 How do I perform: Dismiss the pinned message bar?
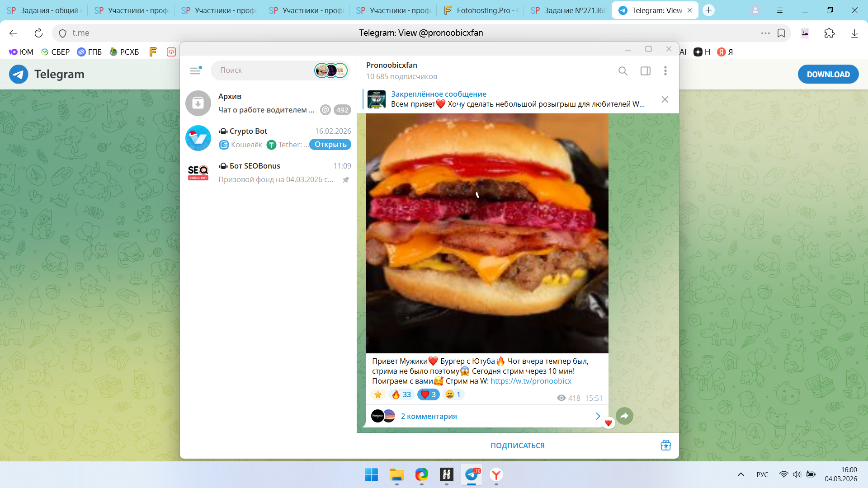click(x=665, y=99)
